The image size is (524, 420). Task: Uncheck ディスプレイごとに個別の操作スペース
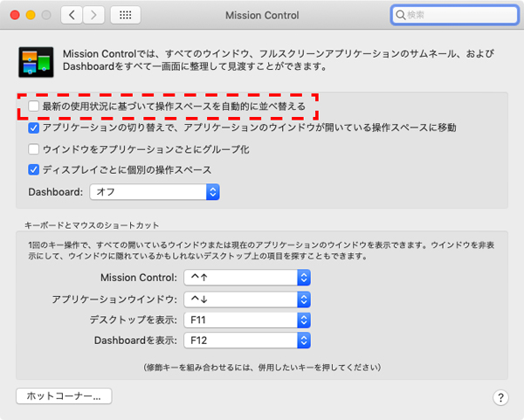point(34,169)
